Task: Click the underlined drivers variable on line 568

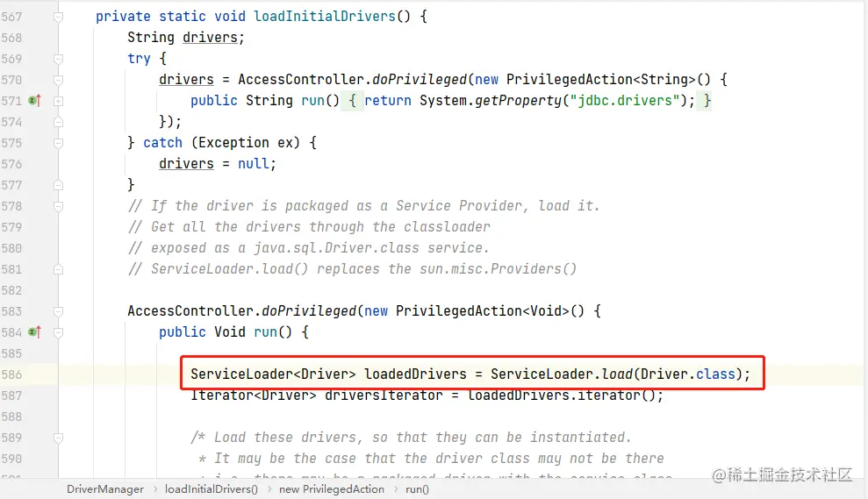Action: tap(210, 38)
